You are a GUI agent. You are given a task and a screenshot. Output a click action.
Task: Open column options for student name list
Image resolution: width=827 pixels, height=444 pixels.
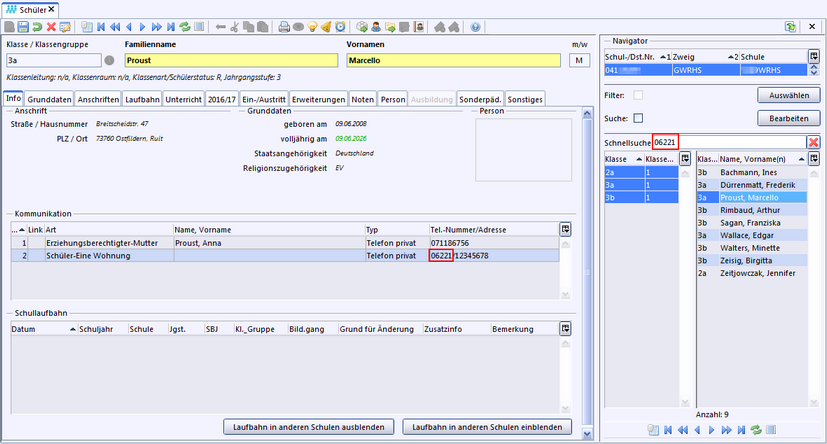coord(812,159)
